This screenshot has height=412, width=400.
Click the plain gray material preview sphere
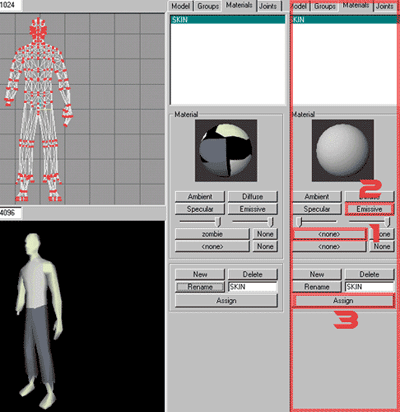pos(342,150)
